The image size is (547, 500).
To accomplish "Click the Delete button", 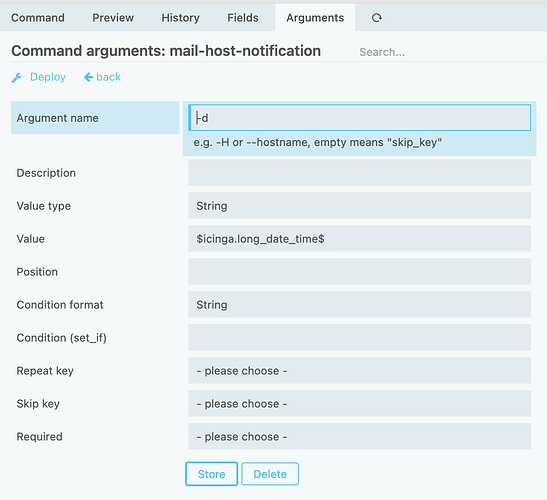I will [270, 474].
